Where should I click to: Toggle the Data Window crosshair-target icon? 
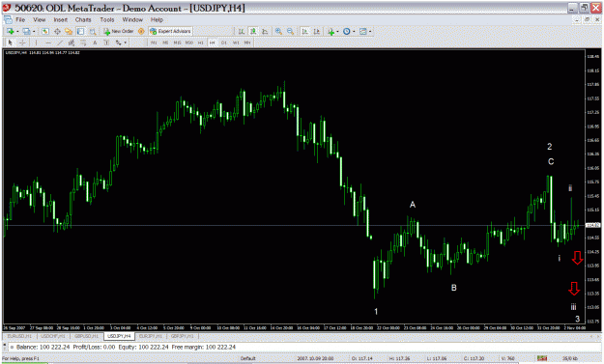(57, 31)
